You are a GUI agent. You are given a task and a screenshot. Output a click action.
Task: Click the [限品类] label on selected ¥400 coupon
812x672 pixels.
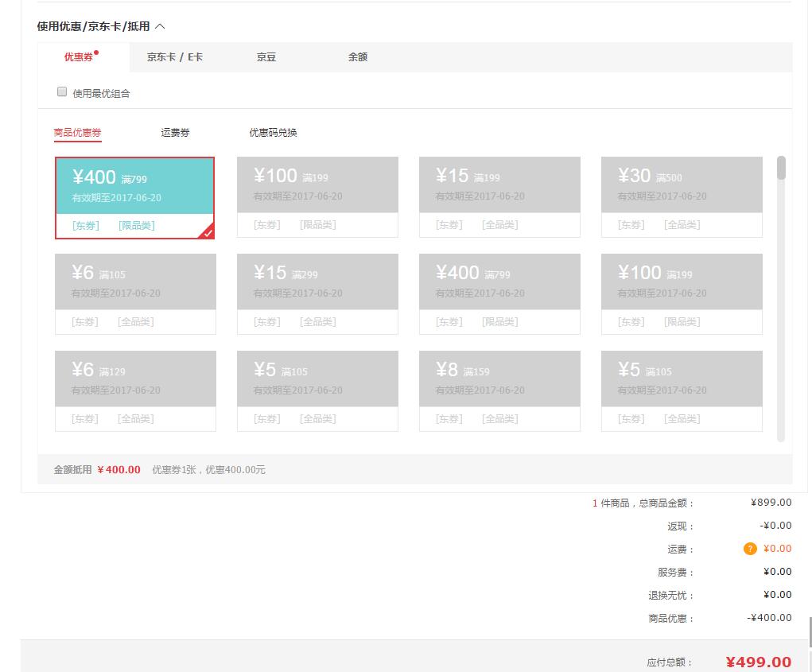pyautogui.click(x=137, y=225)
